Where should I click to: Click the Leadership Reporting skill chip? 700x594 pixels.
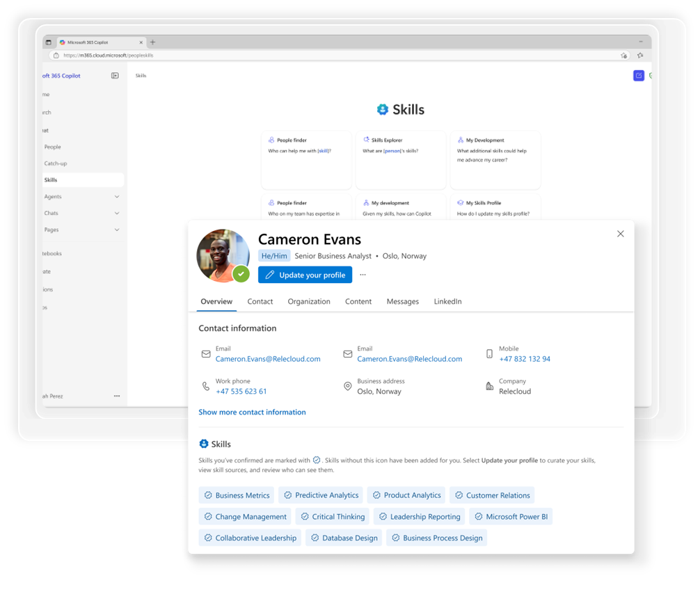pos(419,517)
